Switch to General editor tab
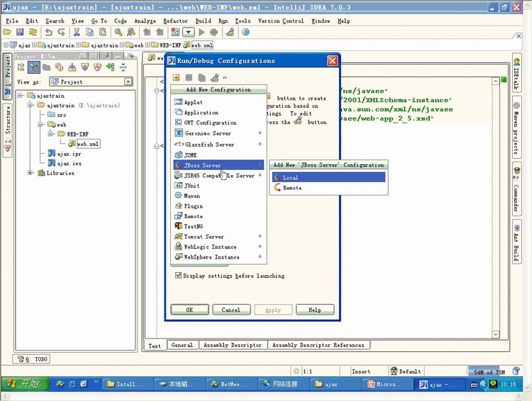The height and width of the screenshot is (401, 532). pos(182,345)
